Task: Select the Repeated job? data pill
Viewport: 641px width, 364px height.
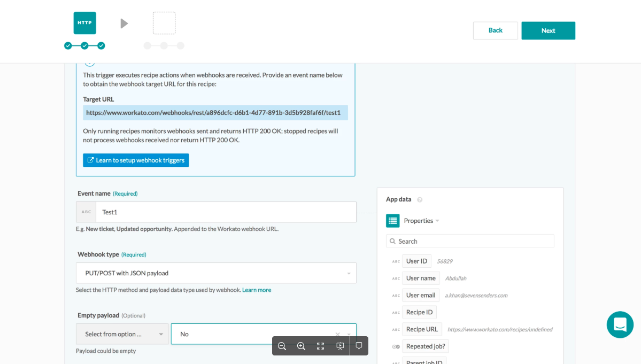Action: [426, 346]
